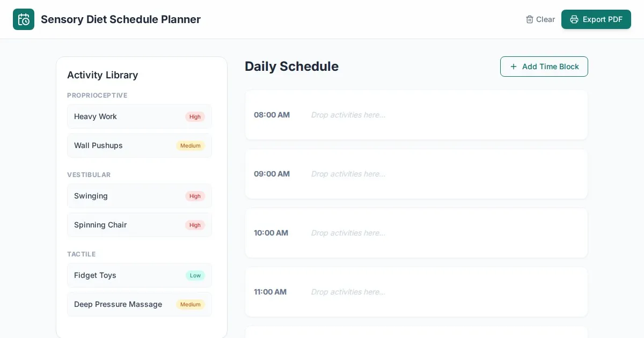Click the 08:00 AM drop zone

point(445,115)
